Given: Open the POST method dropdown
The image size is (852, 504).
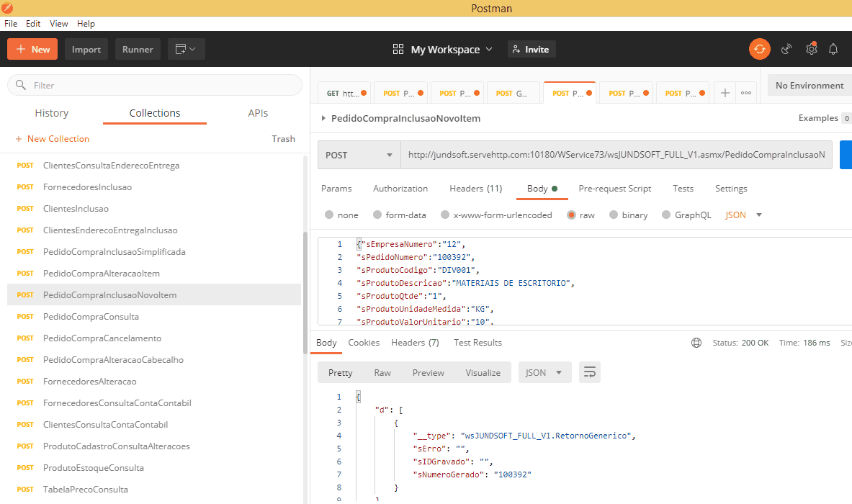Looking at the screenshot, I should (x=359, y=155).
